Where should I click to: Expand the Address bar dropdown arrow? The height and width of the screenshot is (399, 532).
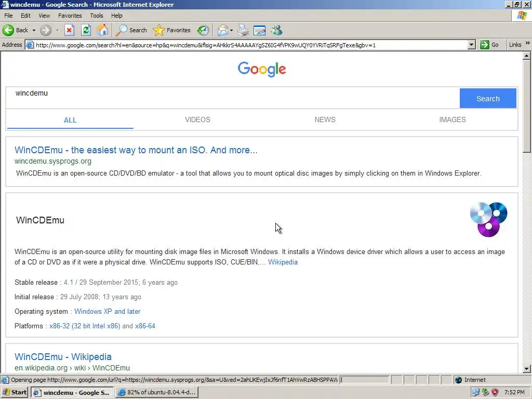tap(472, 45)
